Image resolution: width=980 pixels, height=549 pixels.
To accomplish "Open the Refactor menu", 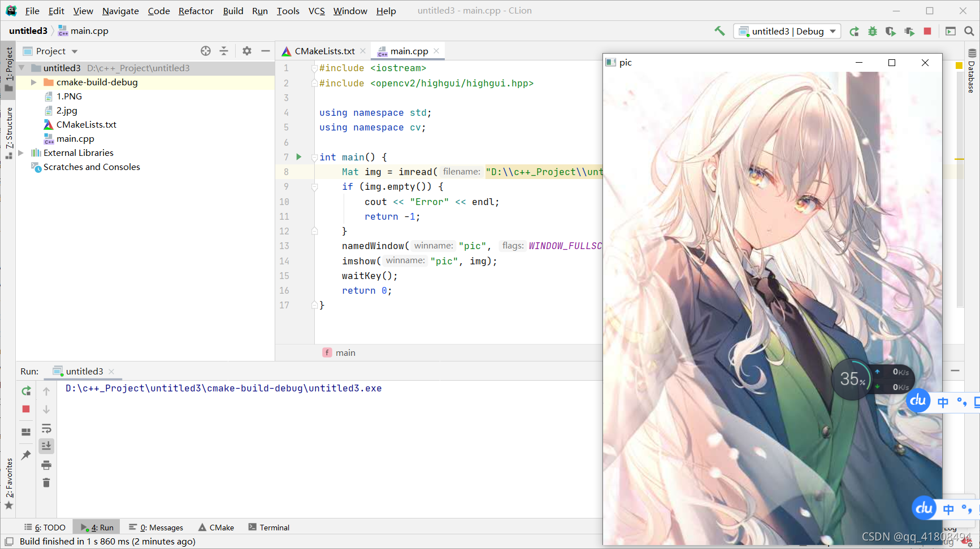I will [196, 11].
